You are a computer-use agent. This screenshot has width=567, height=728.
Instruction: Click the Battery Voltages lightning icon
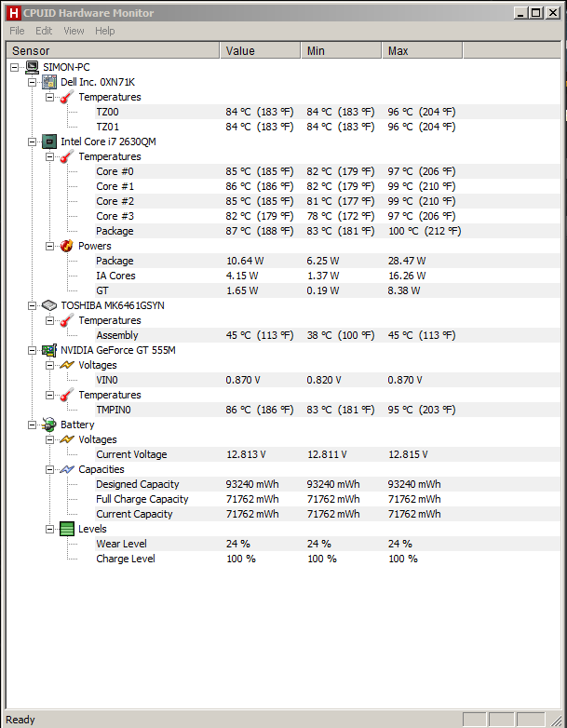tap(67, 439)
